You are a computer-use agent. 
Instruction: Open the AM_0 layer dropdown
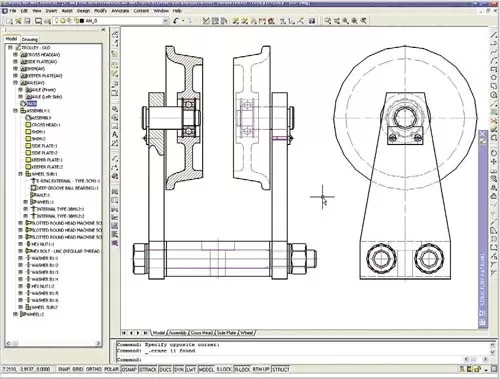coord(165,21)
